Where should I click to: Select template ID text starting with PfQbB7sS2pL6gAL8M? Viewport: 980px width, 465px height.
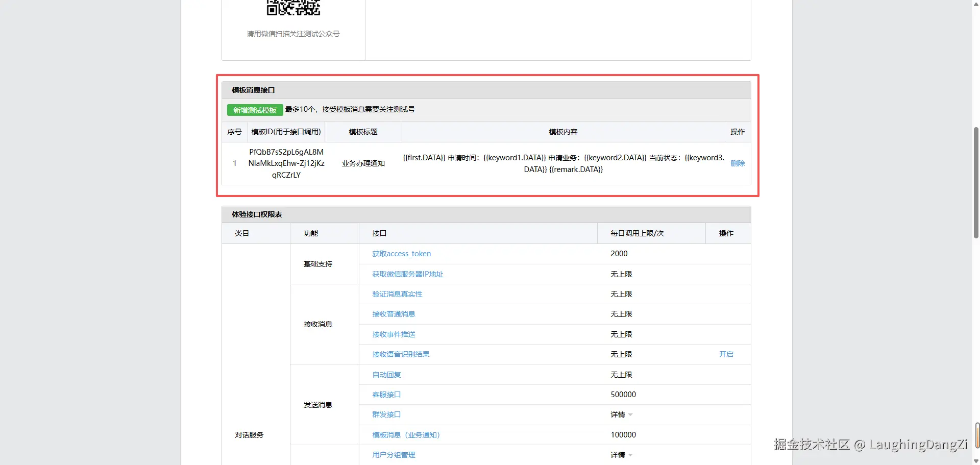(x=286, y=163)
